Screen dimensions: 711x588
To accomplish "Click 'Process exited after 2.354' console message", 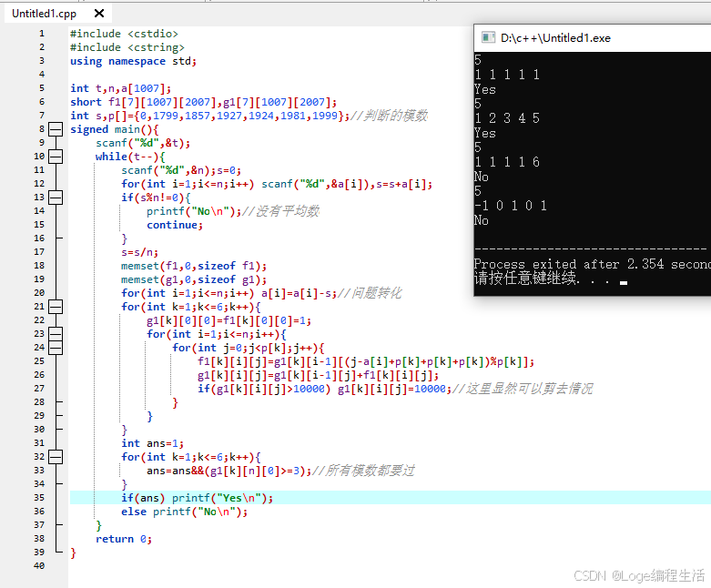I will 569,264.
